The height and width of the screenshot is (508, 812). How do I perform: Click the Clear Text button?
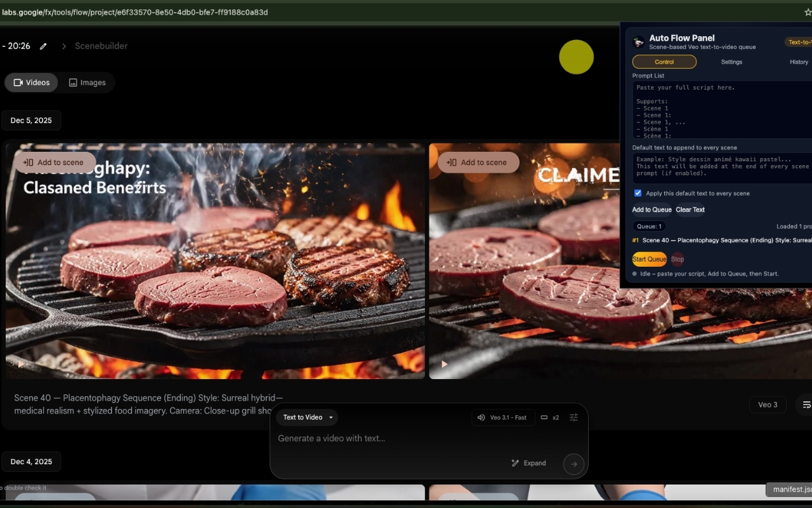click(690, 210)
